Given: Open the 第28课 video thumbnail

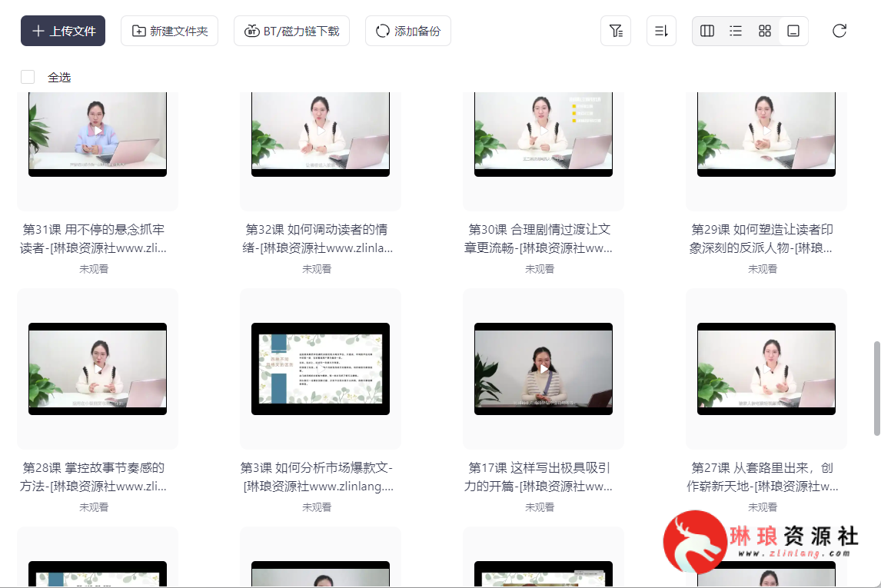Looking at the screenshot, I should coord(98,369).
